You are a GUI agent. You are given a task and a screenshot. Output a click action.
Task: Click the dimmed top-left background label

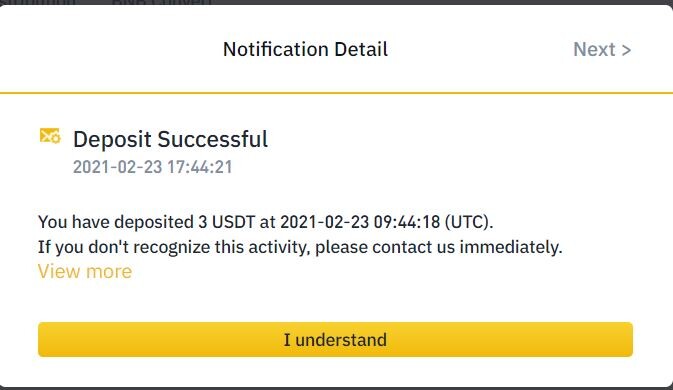pos(38,3)
